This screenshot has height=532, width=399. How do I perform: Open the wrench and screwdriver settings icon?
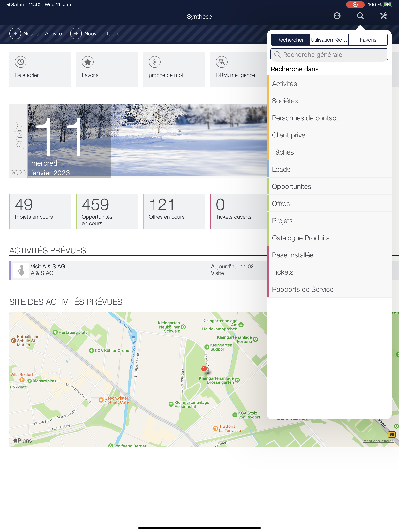384,16
